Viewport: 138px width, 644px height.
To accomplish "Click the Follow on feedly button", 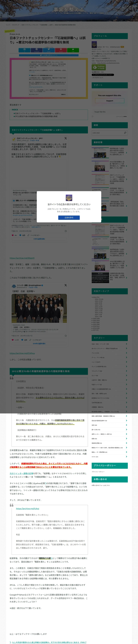I will tap(99, 67).
